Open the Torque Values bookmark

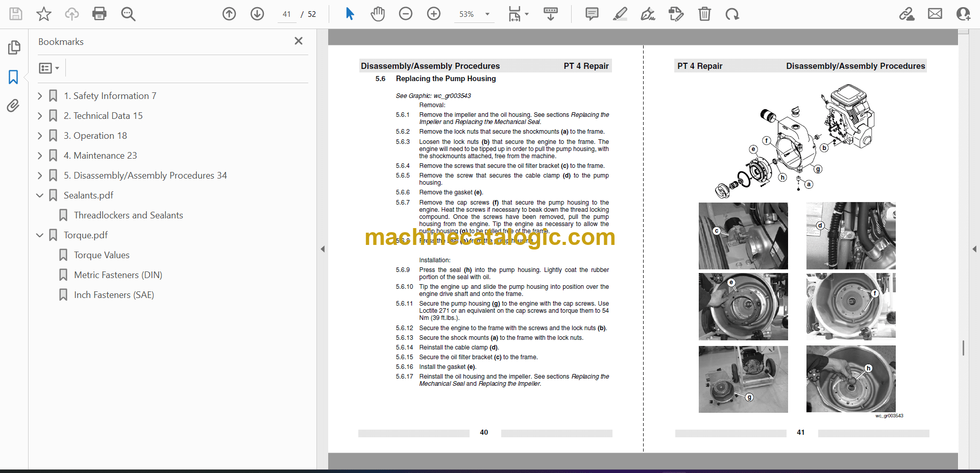point(102,255)
